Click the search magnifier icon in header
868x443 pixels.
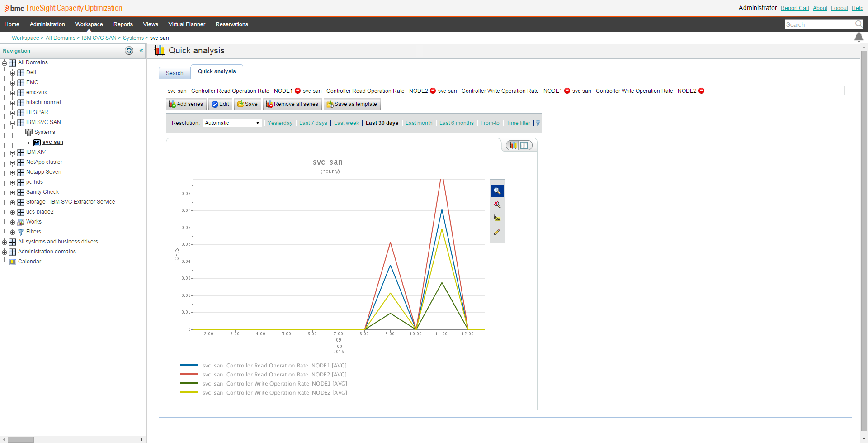click(859, 24)
